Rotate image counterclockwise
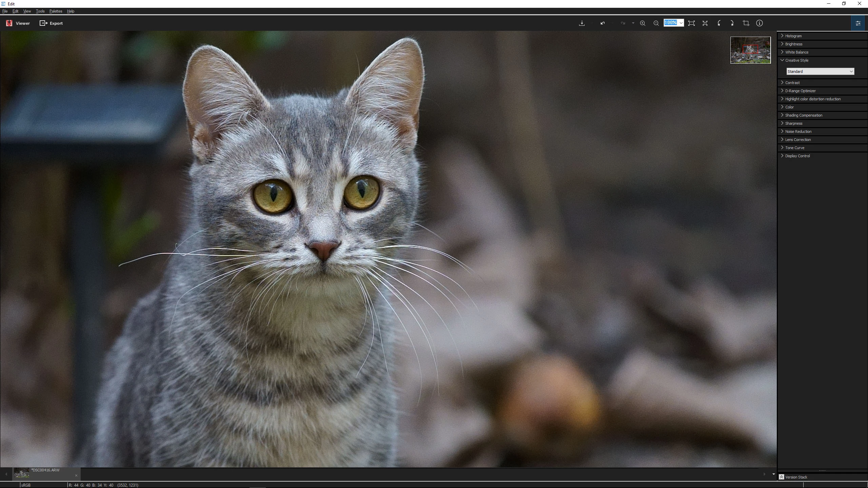 (719, 23)
